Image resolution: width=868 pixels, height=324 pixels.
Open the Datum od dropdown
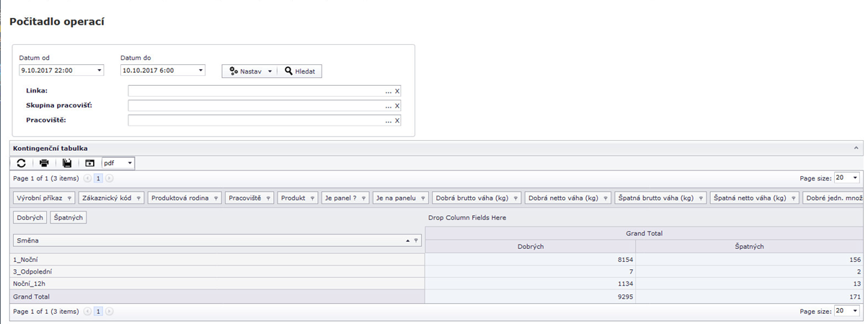pos(99,71)
